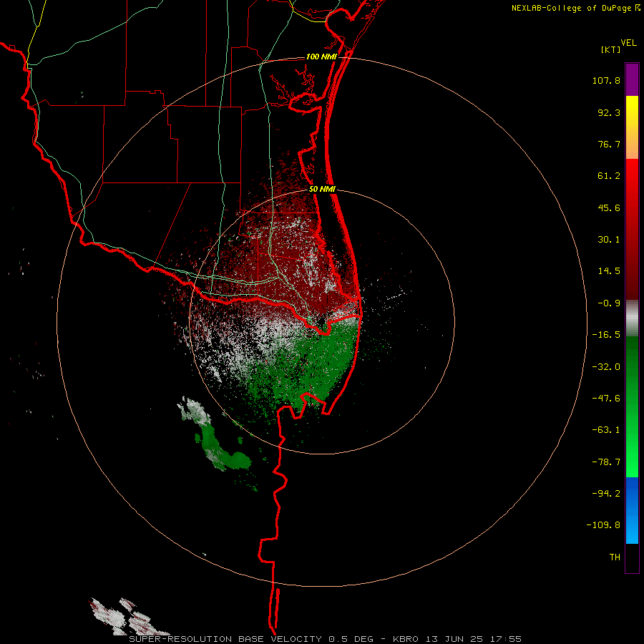
Task: Click the 30.1 legend value
Action: tap(609, 240)
